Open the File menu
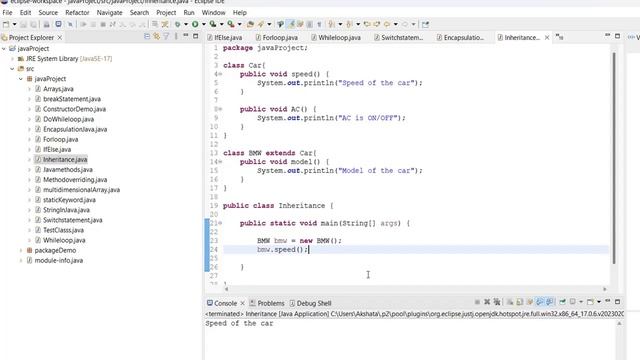Viewport: 640px width, 360px height. tap(7, 13)
